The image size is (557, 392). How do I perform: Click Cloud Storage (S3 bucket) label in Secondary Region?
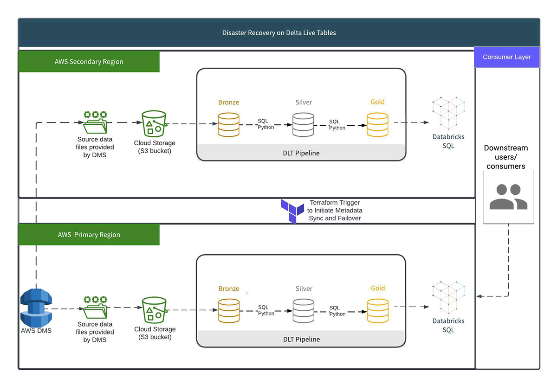point(155,147)
